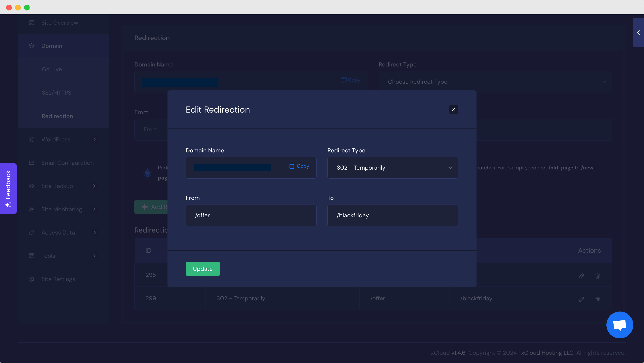Screen dimensions: 644x363
Task: Delete redirection 299 with the trash icon
Action: click(597, 299)
